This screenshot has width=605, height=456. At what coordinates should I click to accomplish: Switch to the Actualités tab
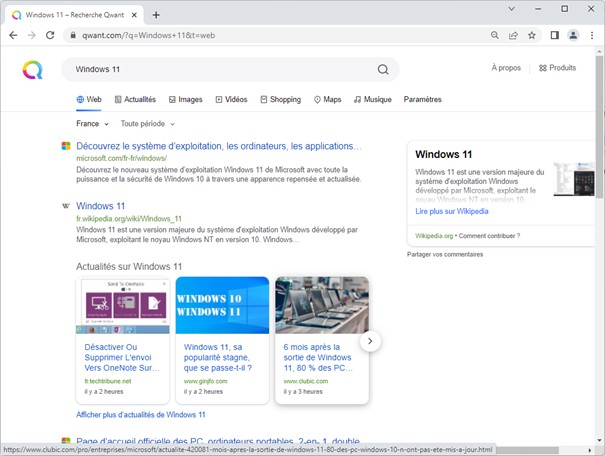click(x=135, y=100)
